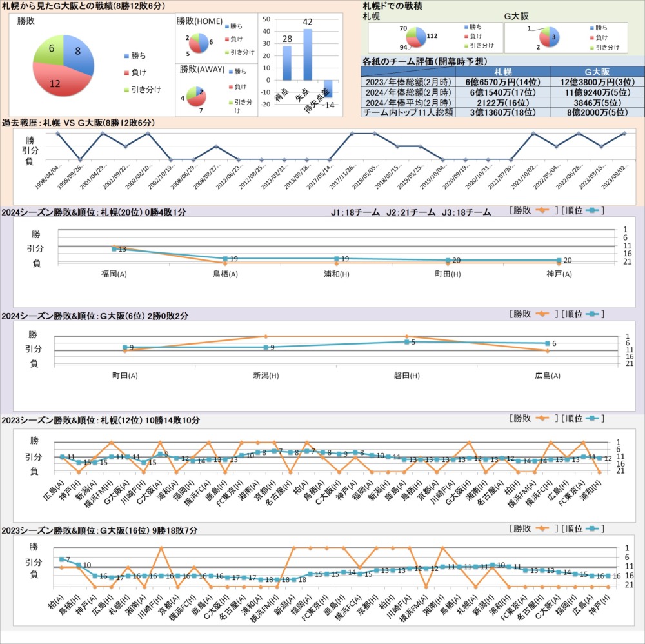
Task: Select the 磐田(H) rank 5 marker in the 2024 G大阪 chart
Action: pyautogui.click(x=406, y=342)
